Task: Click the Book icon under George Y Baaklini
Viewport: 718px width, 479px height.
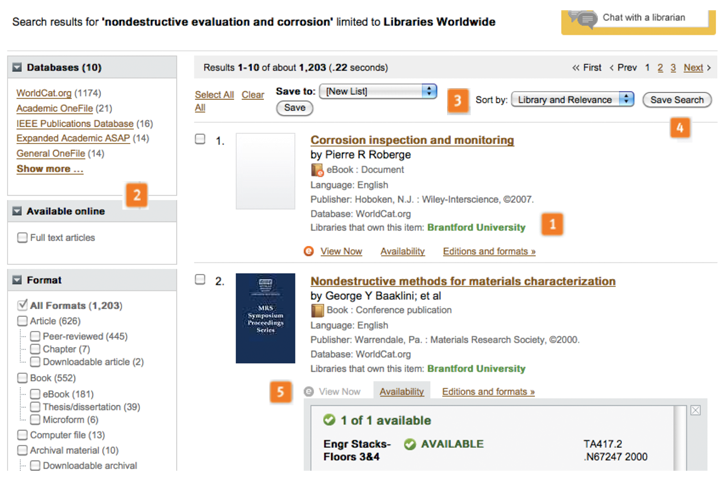Action: [318, 311]
